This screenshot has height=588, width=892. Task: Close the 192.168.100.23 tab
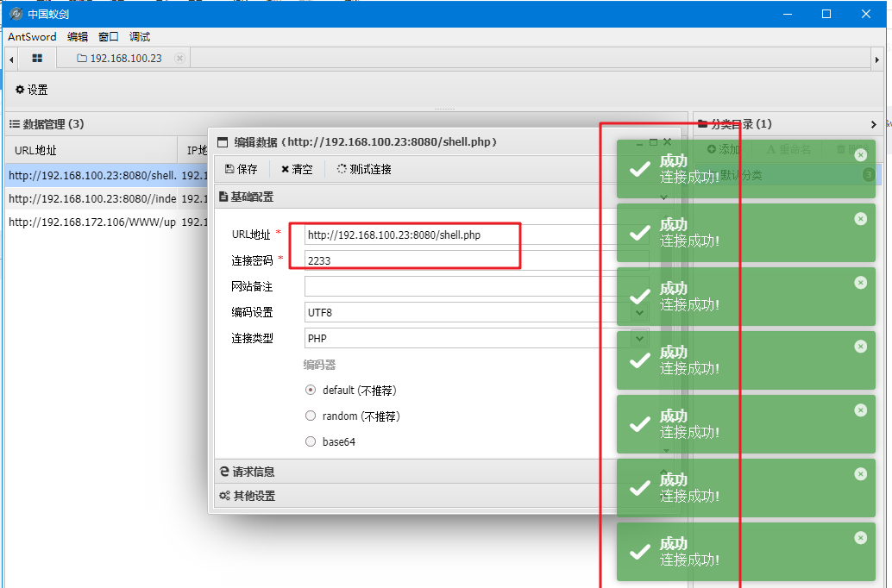[179, 58]
